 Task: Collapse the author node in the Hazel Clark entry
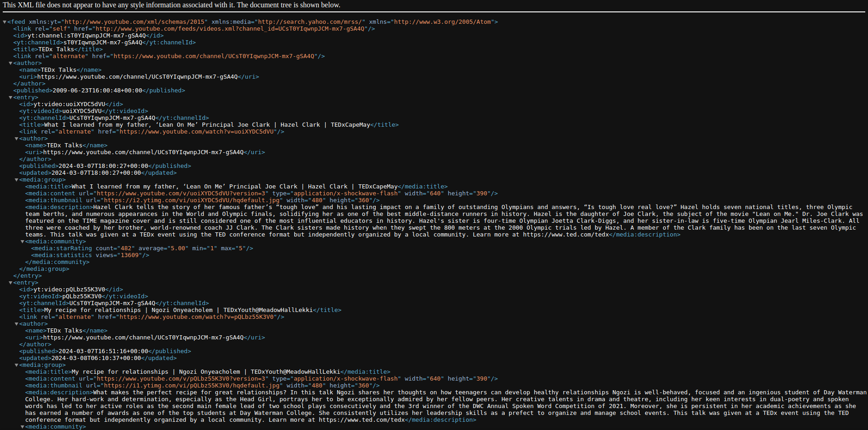click(16, 139)
